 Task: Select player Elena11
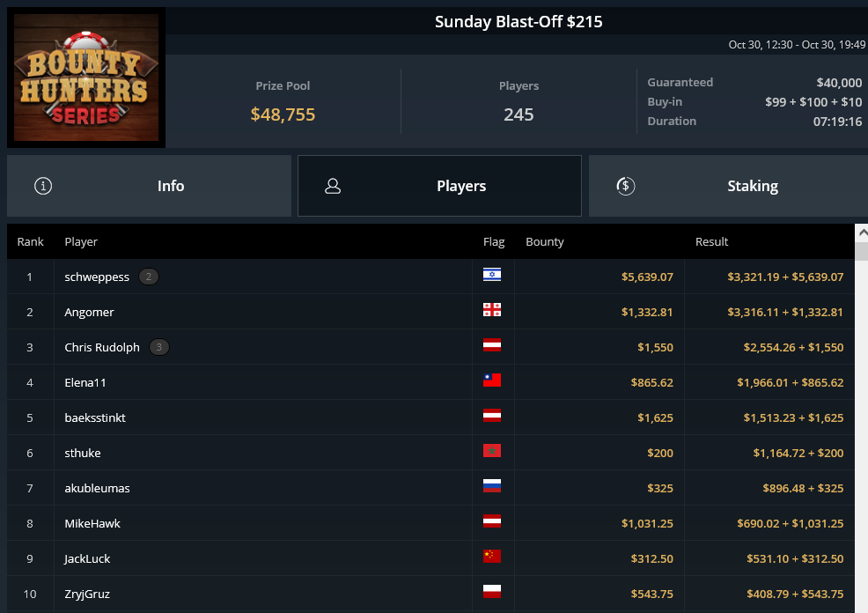[85, 382]
